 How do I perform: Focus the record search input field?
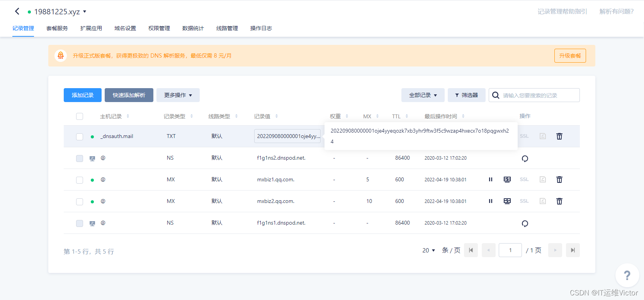pyautogui.click(x=534, y=95)
